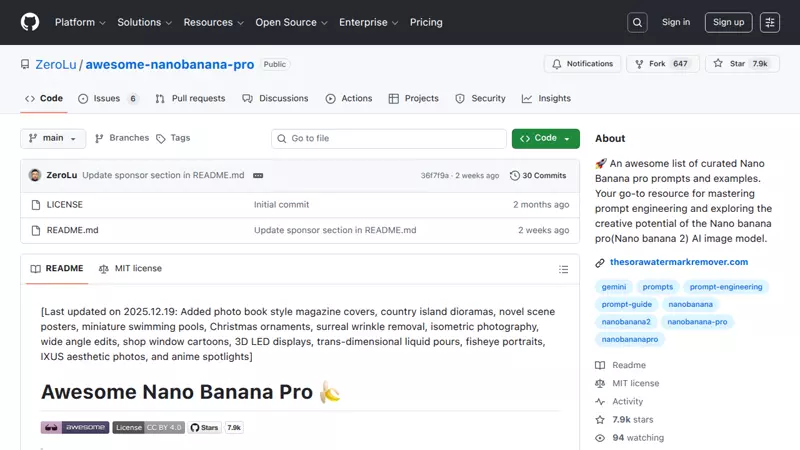Open MIT license link in About sidebar
The image size is (800, 450).
click(627, 383)
